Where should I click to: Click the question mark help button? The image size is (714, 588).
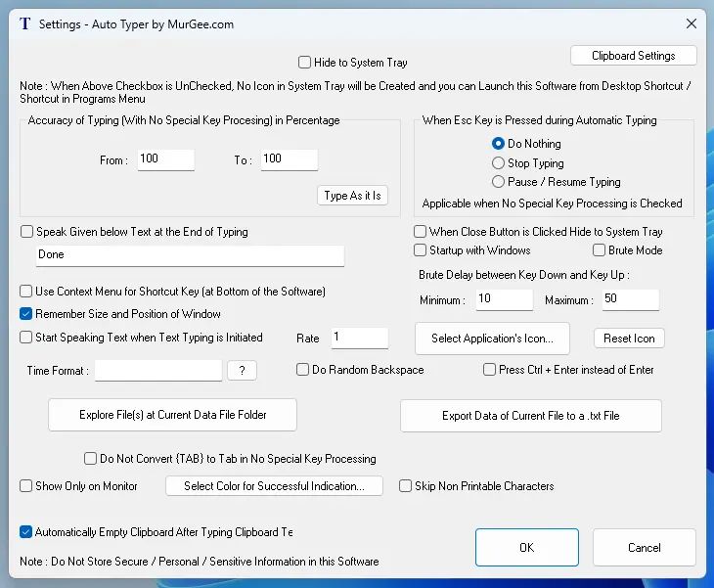click(x=242, y=371)
